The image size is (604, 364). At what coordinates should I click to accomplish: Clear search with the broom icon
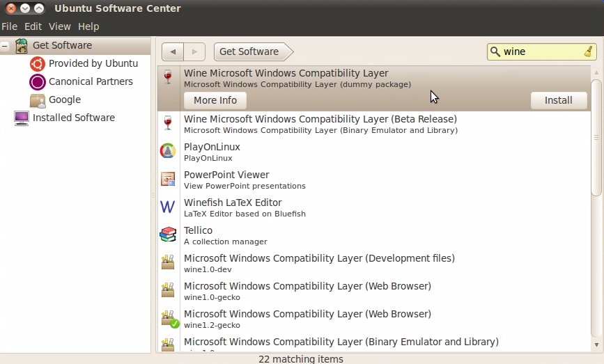pyautogui.click(x=588, y=52)
